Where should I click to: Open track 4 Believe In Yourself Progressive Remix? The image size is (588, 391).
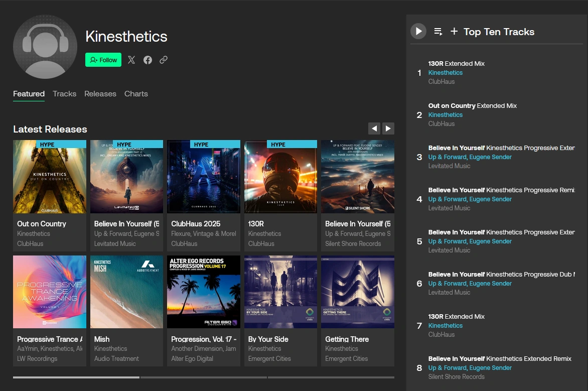click(501, 190)
